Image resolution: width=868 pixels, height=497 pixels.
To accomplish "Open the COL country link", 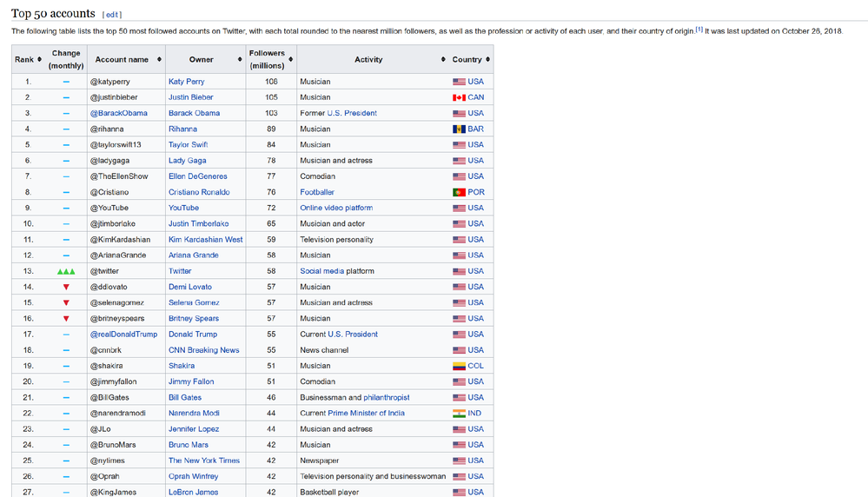I will point(475,366).
